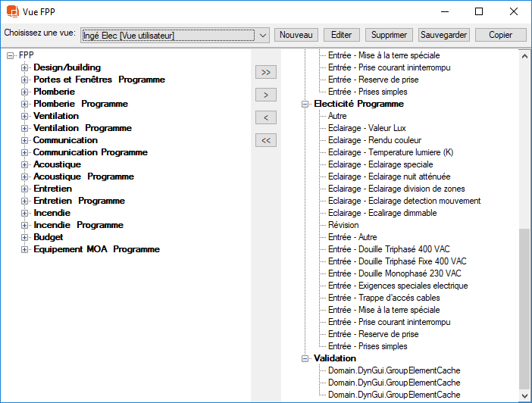532x403 pixels.
Task: Click the Supprimer button
Action: pos(390,35)
